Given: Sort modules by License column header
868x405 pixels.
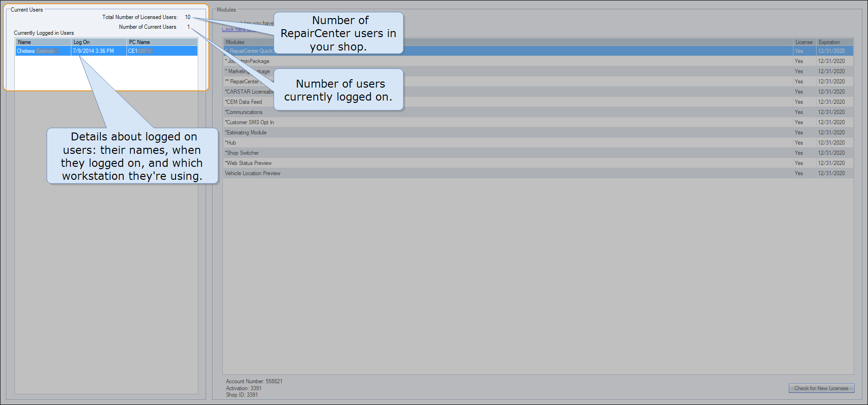Looking at the screenshot, I should [x=804, y=42].
